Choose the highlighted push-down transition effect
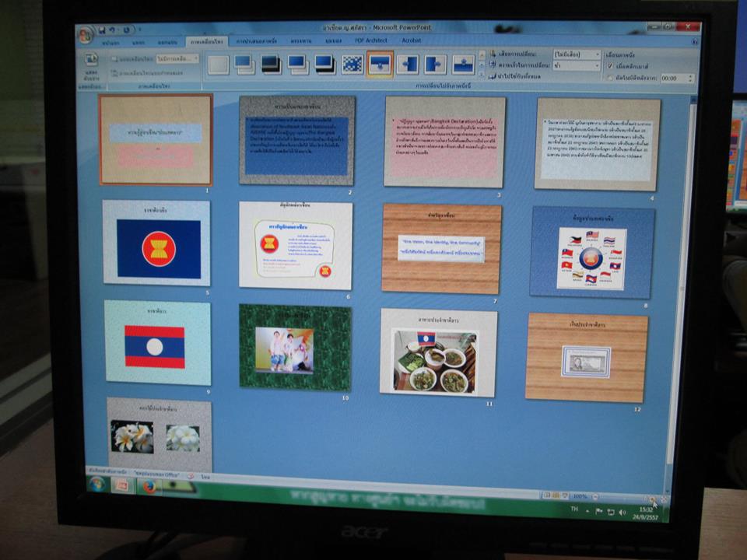 click(380, 65)
